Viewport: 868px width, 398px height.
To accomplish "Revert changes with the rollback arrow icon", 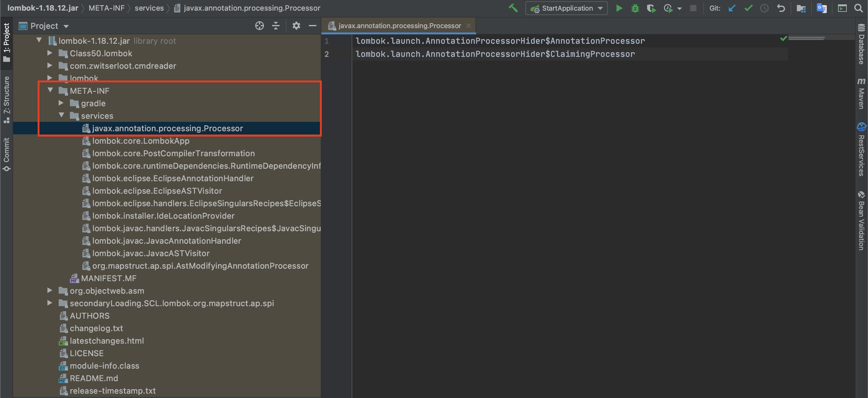I will pos(781,8).
